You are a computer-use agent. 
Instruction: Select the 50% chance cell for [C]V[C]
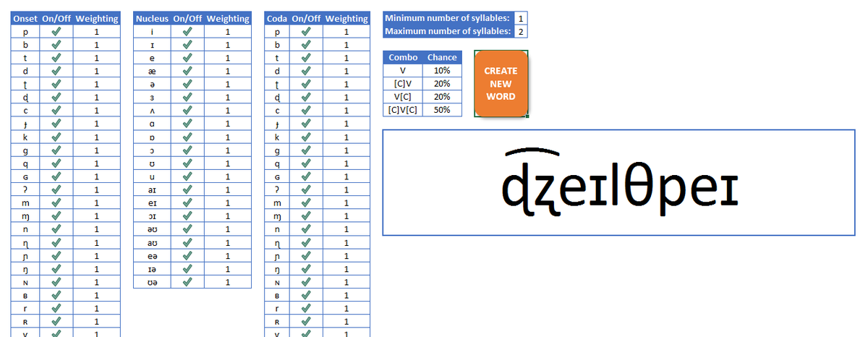pos(442,110)
